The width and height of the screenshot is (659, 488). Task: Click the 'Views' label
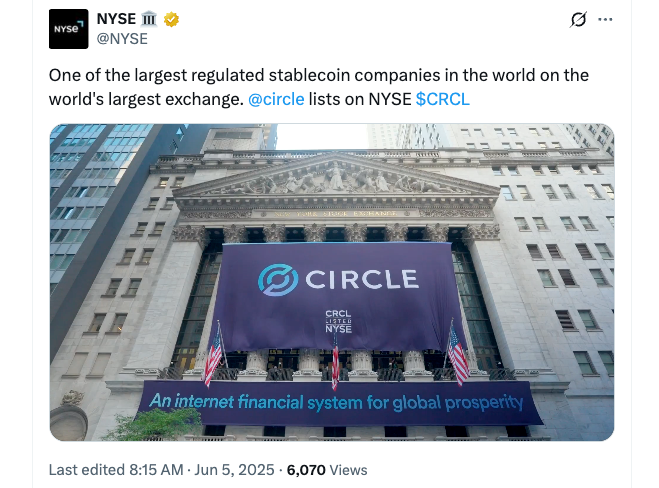[x=349, y=469]
